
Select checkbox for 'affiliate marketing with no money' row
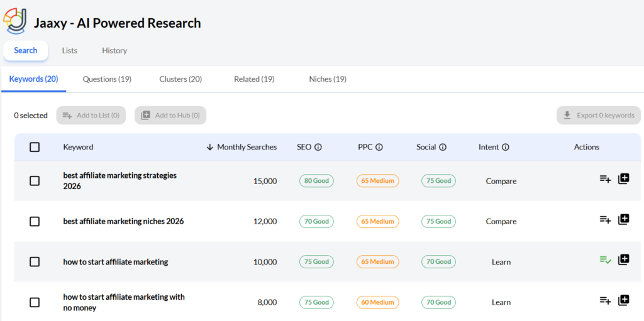click(35, 303)
